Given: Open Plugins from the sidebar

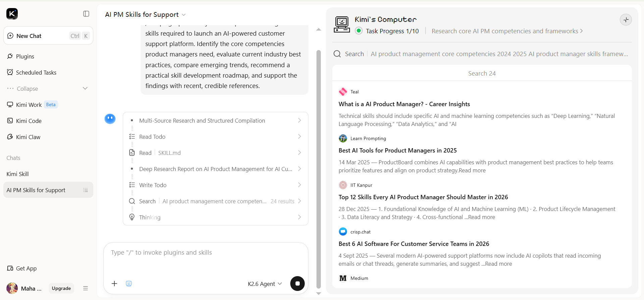Looking at the screenshot, I should click(x=48, y=56).
